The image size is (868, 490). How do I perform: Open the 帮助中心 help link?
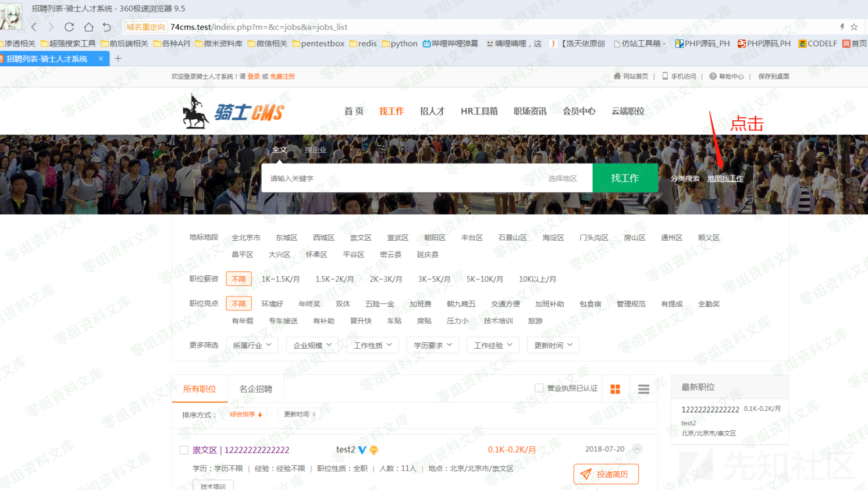pos(727,76)
